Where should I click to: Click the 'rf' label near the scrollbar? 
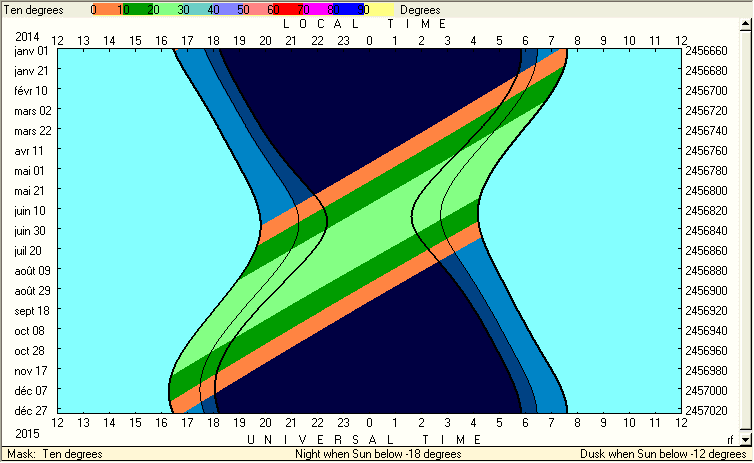[730, 439]
